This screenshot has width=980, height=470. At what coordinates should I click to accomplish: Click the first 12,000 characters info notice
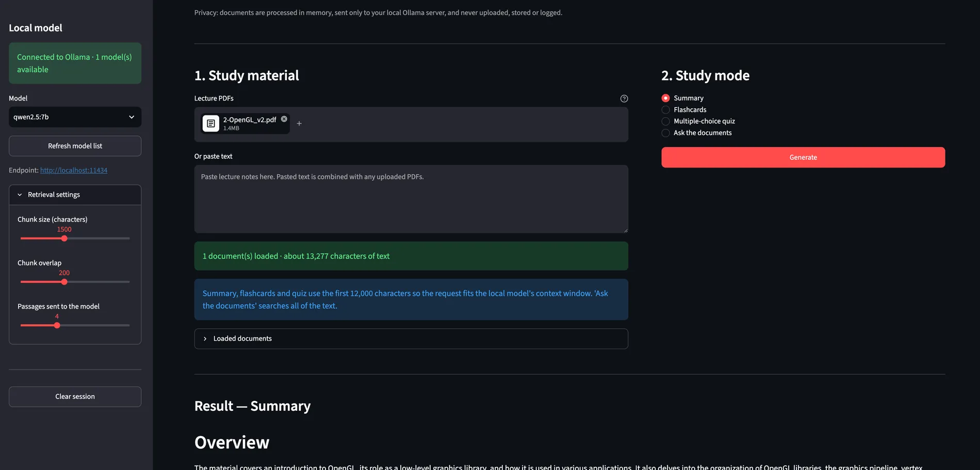(x=411, y=299)
